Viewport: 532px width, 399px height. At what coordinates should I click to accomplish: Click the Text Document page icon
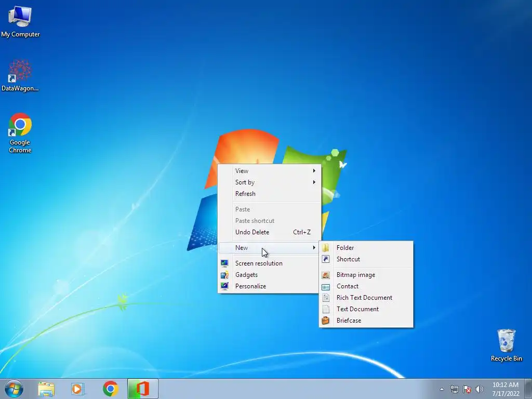click(326, 309)
